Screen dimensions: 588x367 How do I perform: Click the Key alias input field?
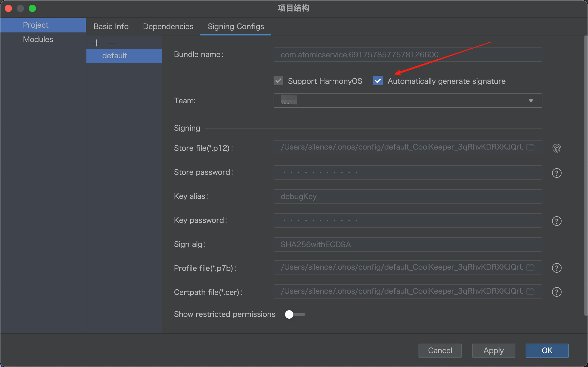pyautogui.click(x=407, y=196)
